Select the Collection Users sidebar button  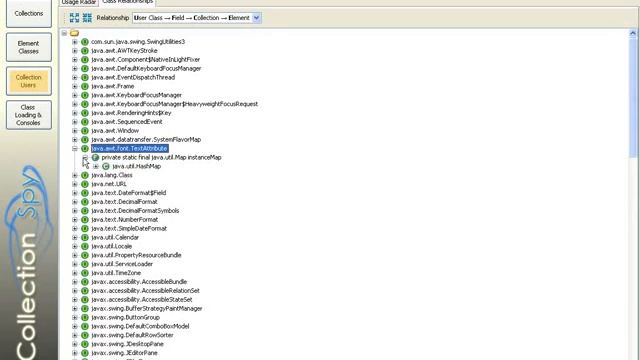(x=29, y=81)
